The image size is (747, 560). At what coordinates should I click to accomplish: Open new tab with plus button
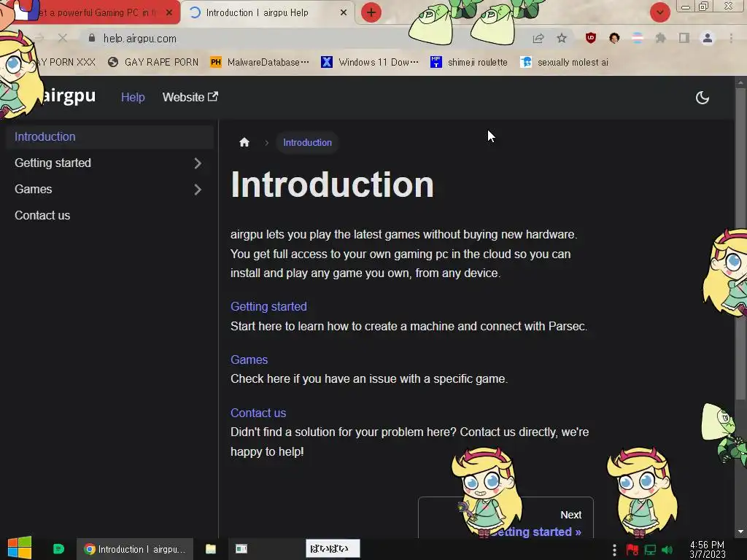point(371,12)
